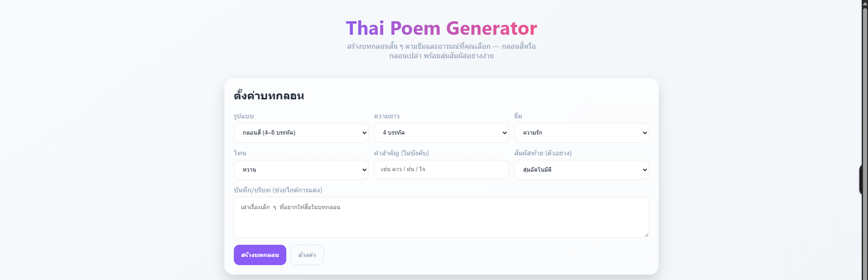The width and height of the screenshot is (868, 280).
Task: Click the scrollbar up arrow
Action: (x=864, y=3)
